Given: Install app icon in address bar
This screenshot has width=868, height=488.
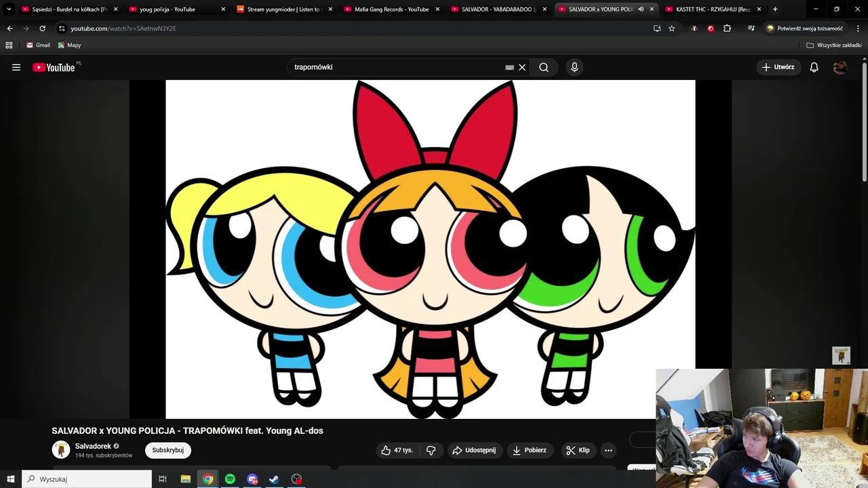Looking at the screenshot, I should point(656,28).
